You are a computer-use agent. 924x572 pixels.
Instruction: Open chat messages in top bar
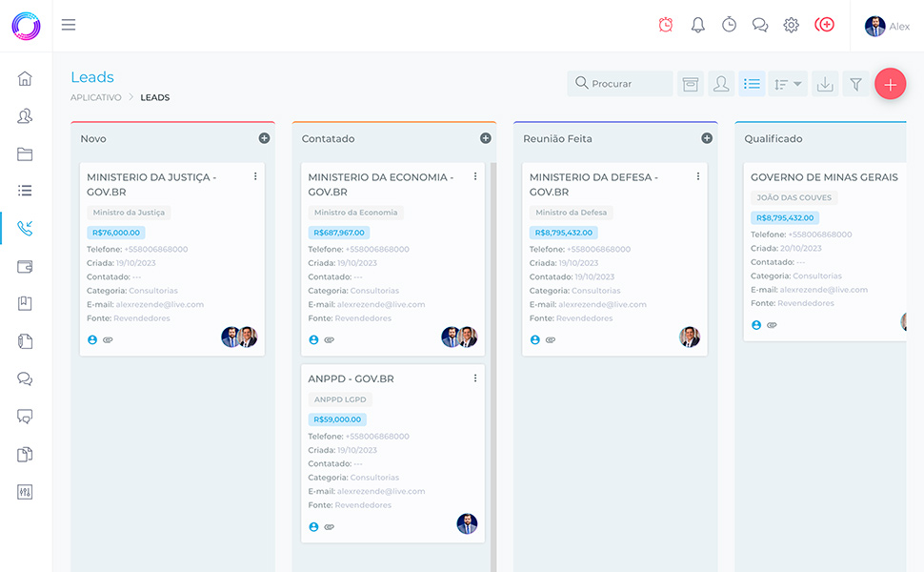pos(760,25)
